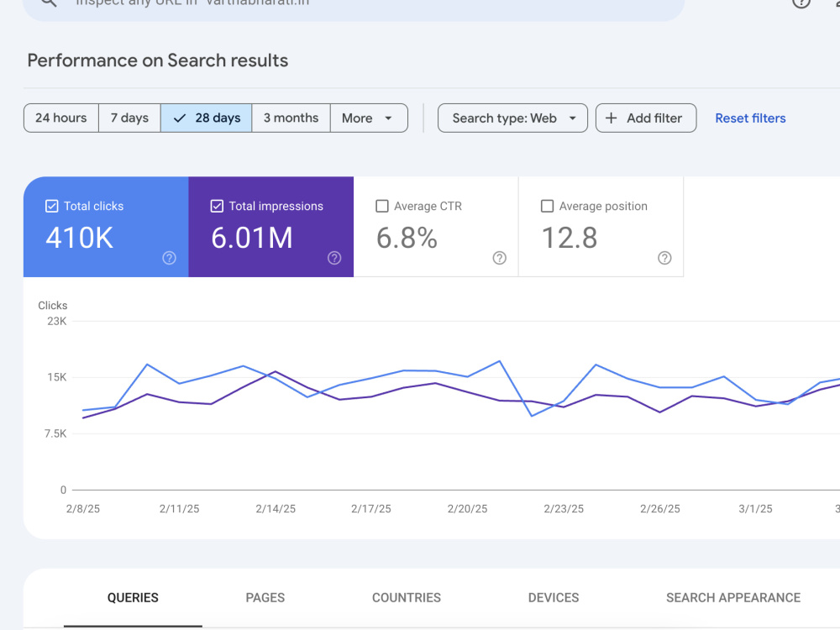Screen dimensions: 840x630
Task: Click the 6.8% average CTR value
Action: [407, 238]
